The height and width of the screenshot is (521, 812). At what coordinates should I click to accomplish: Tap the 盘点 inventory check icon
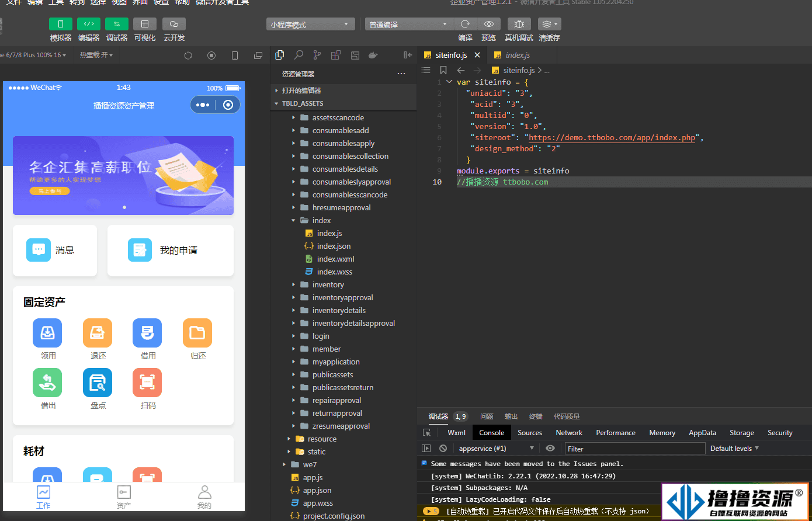click(98, 383)
